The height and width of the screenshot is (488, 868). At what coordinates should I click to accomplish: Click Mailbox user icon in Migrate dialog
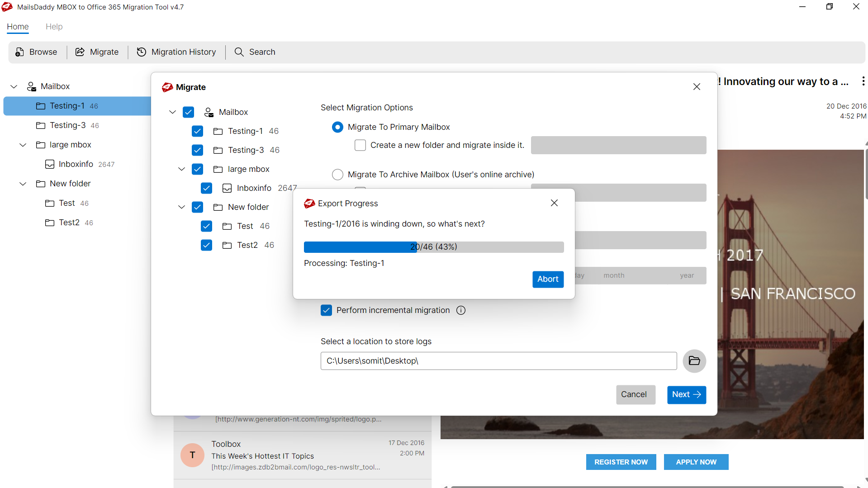209,112
